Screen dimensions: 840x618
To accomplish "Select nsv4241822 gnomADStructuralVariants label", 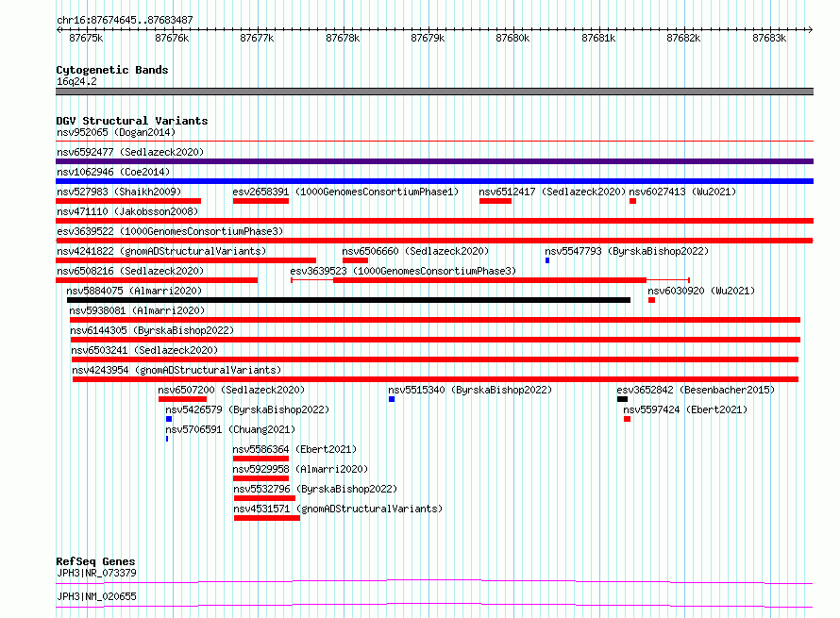I will click(161, 251).
